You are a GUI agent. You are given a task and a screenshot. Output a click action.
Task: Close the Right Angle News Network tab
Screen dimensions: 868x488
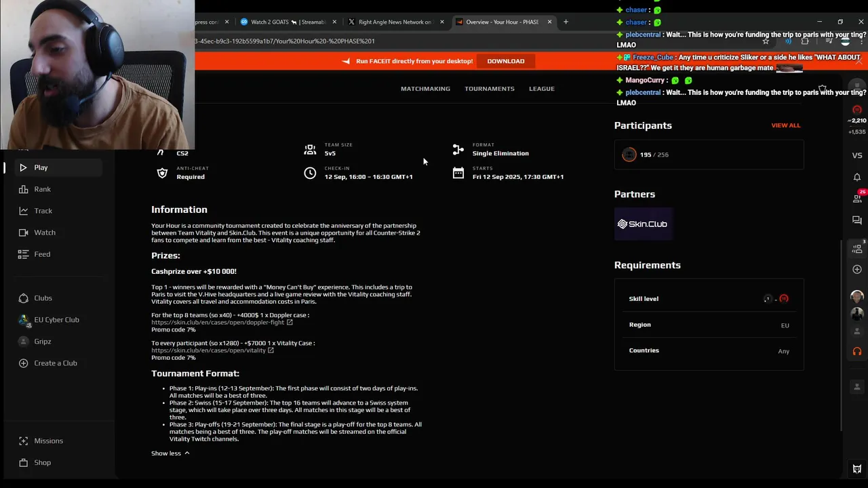[442, 22]
